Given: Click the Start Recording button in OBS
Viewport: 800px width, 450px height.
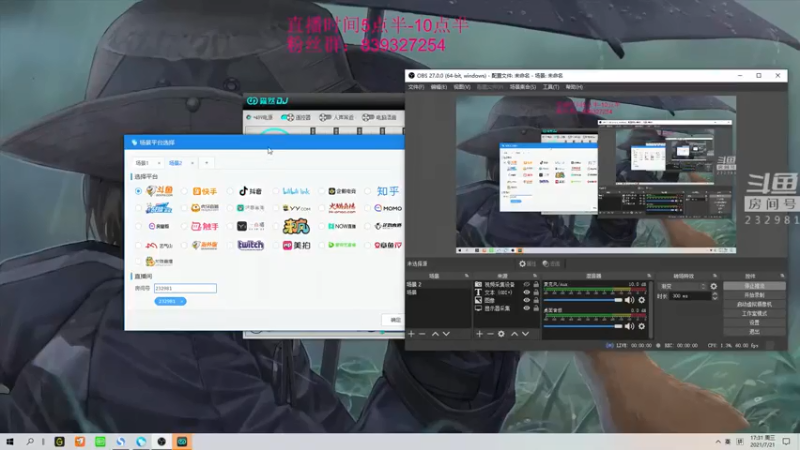Looking at the screenshot, I should pyautogui.click(x=754, y=295).
